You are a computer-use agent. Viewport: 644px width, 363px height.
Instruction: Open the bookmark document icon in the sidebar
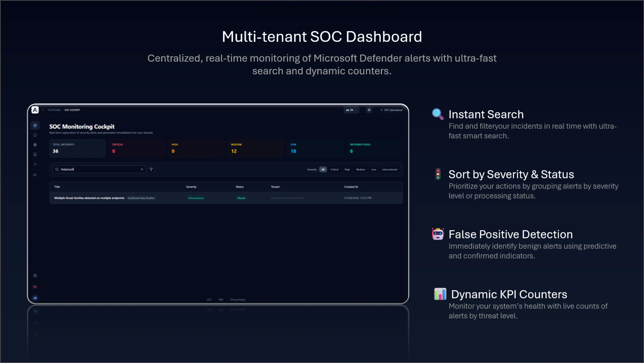pos(35,154)
